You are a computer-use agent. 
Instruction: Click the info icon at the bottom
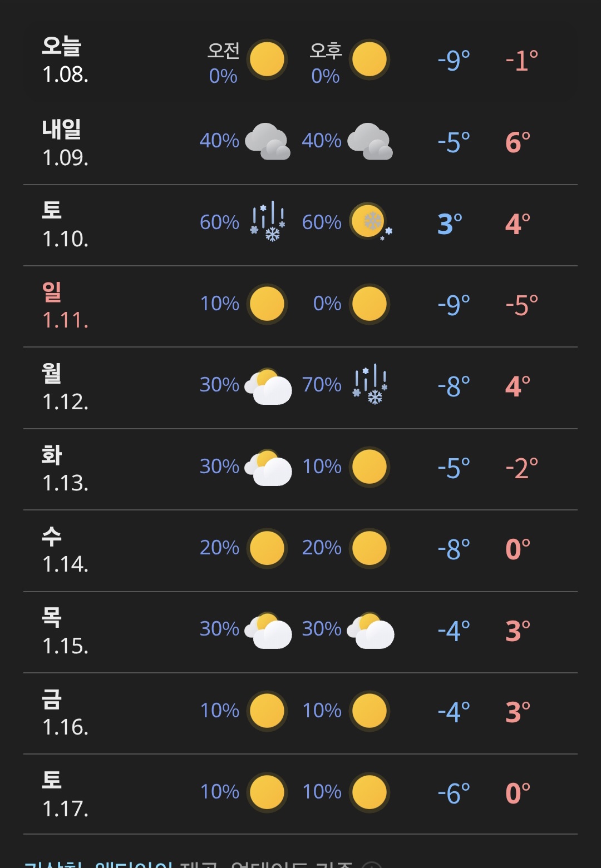[x=372, y=865]
